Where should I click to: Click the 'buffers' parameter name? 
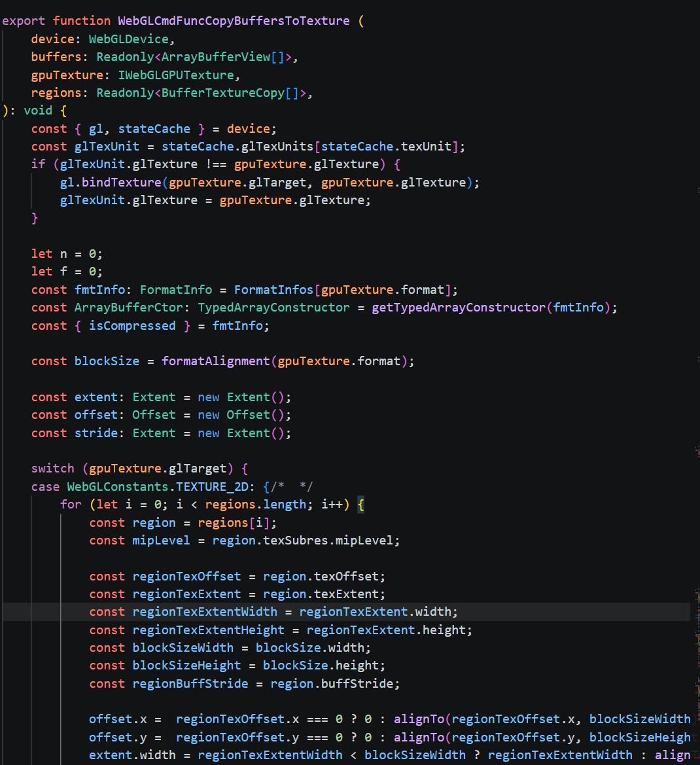click(x=56, y=57)
